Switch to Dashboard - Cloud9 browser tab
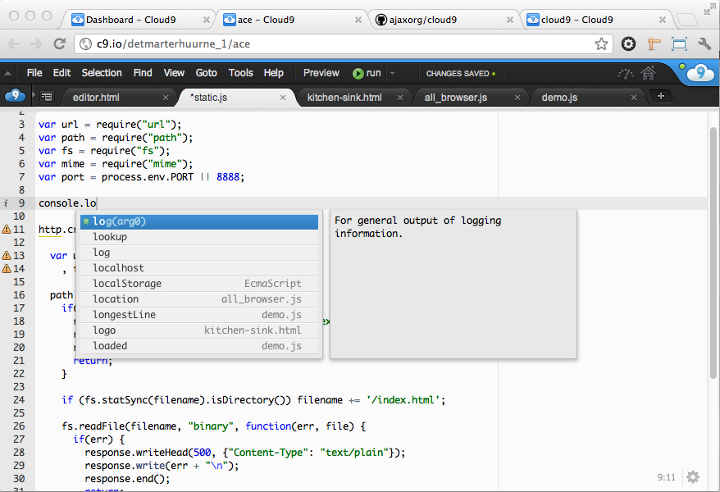 click(137, 19)
